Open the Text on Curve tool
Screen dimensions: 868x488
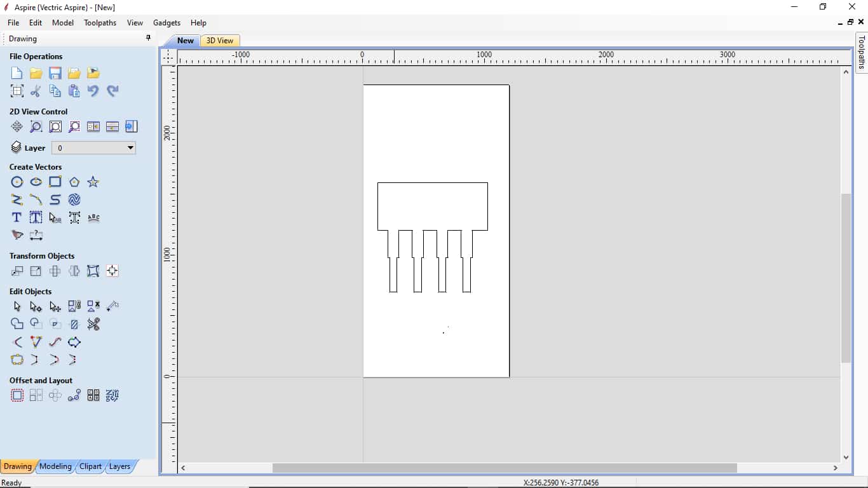(x=93, y=218)
